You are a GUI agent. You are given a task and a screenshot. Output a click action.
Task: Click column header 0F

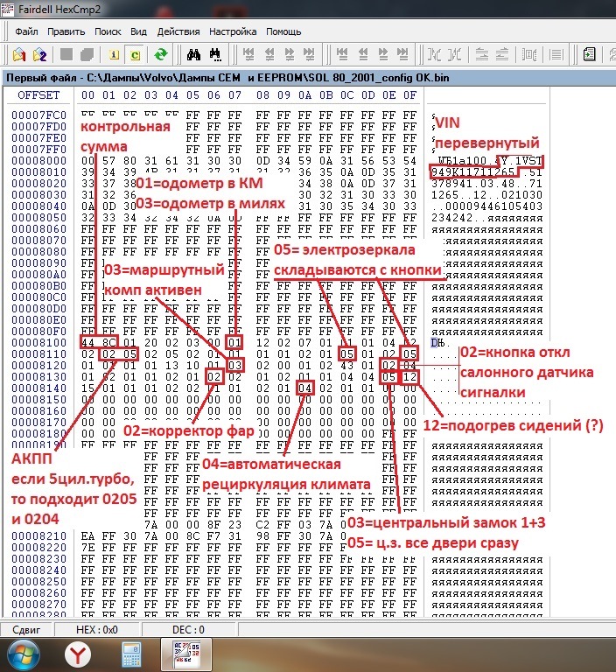tap(410, 95)
